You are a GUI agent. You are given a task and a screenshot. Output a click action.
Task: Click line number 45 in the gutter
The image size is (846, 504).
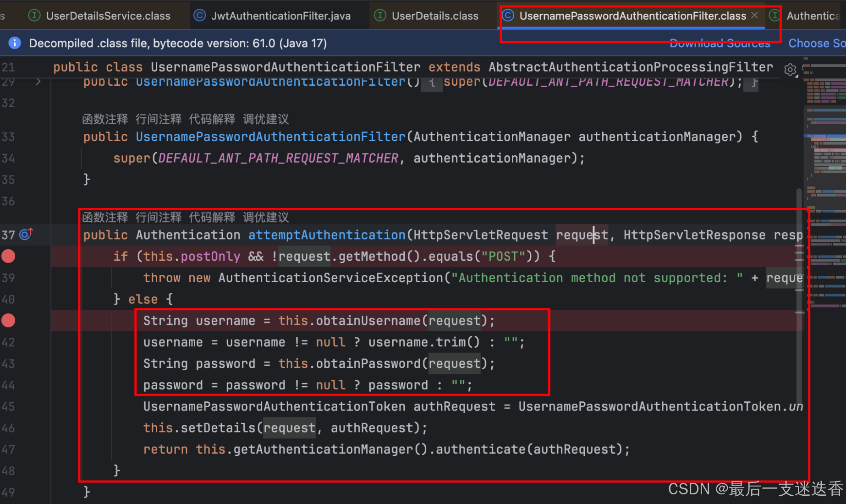(8, 407)
